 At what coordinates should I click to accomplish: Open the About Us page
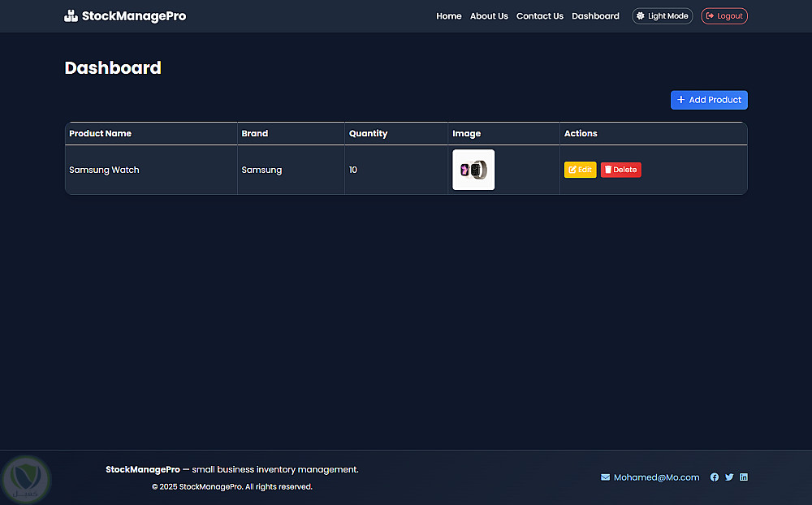[x=489, y=16]
